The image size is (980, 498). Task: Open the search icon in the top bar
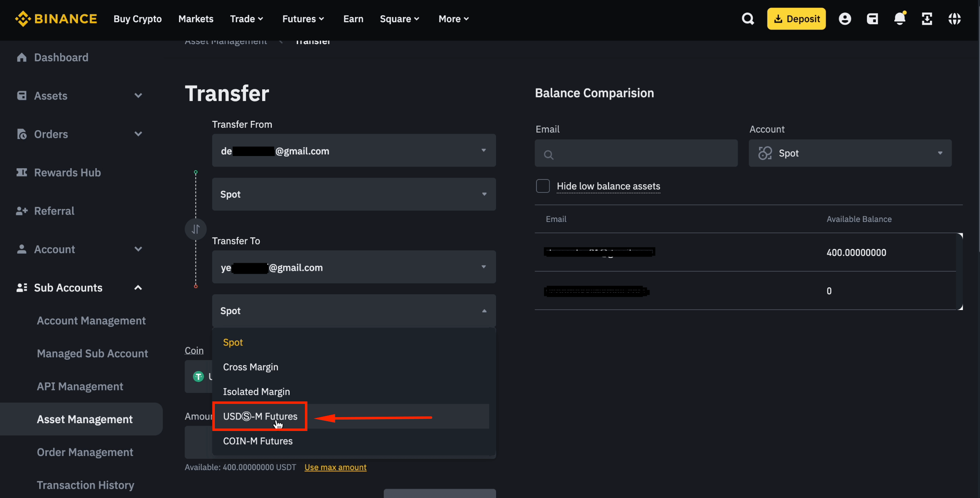[x=748, y=19]
